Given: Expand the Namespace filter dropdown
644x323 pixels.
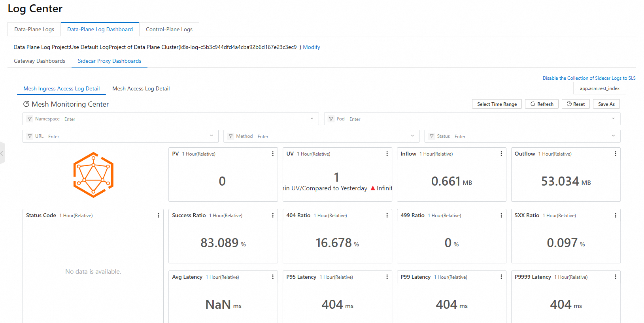Looking at the screenshot, I should [312, 118].
